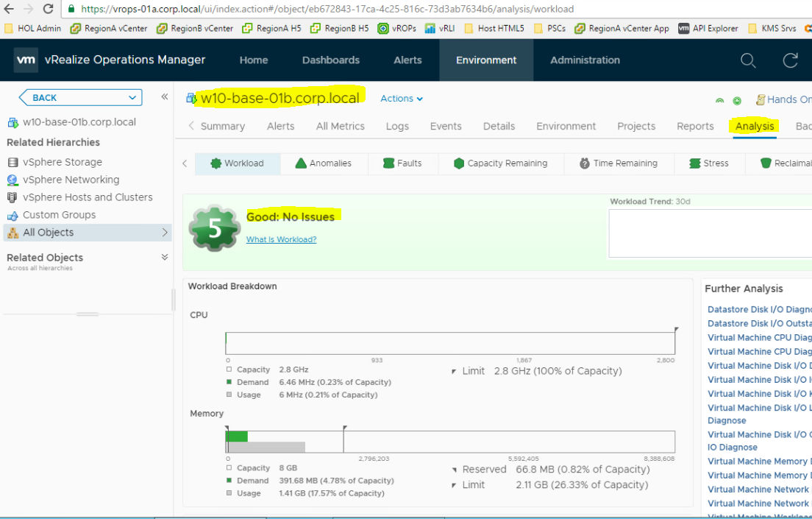
Task: Open the API Explorer bookmark
Action: [708, 29]
